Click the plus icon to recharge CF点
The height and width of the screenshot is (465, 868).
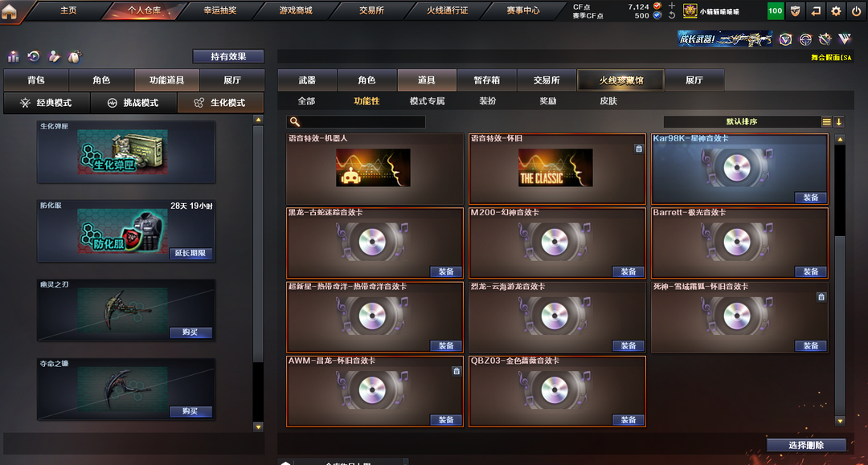click(x=671, y=6)
